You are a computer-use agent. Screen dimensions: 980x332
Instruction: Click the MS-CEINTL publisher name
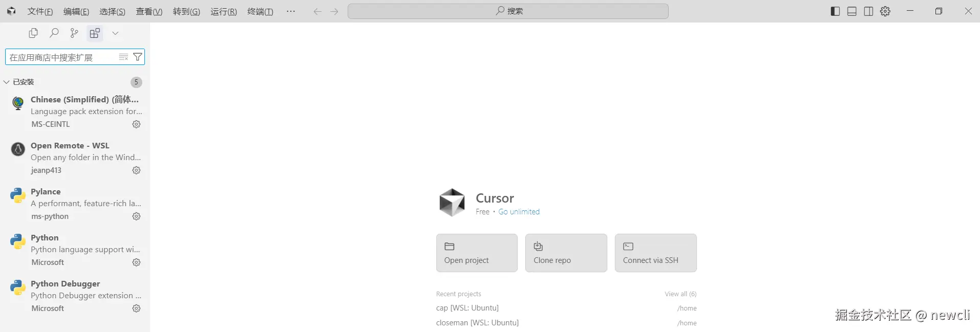pos(50,124)
